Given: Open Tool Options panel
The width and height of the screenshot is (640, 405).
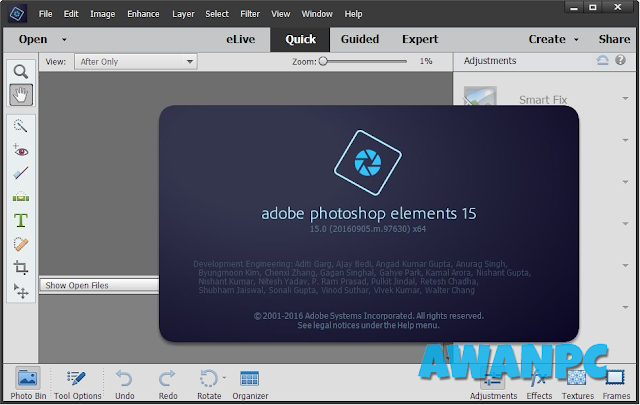Looking at the screenshot, I should 77,384.
